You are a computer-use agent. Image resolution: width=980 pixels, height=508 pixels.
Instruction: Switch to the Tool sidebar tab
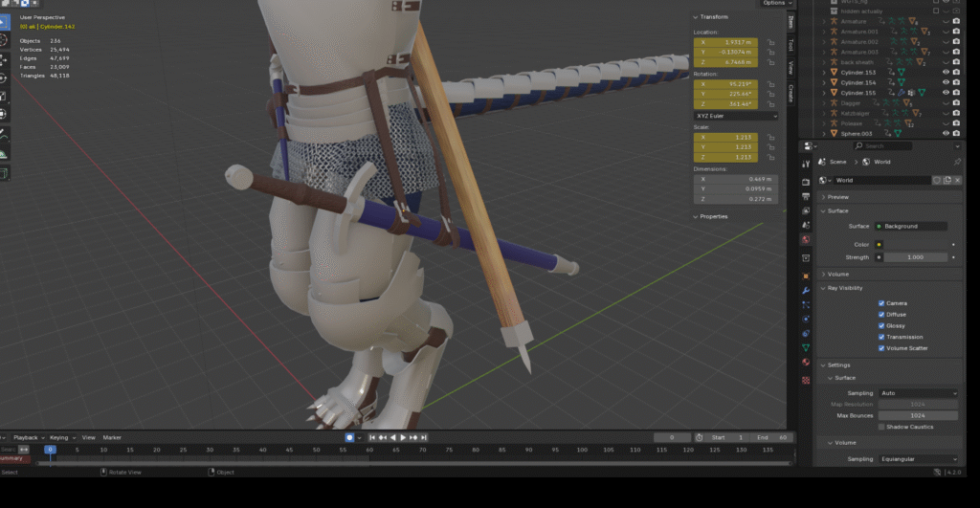[791, 45]
